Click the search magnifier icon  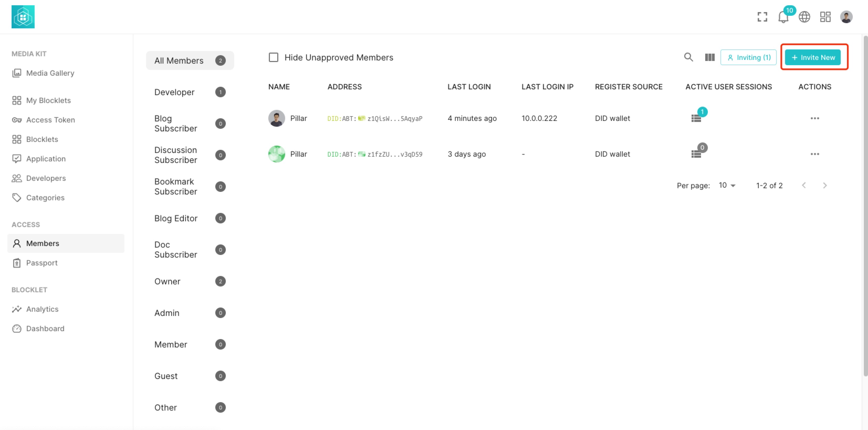(x=688, y=57)
